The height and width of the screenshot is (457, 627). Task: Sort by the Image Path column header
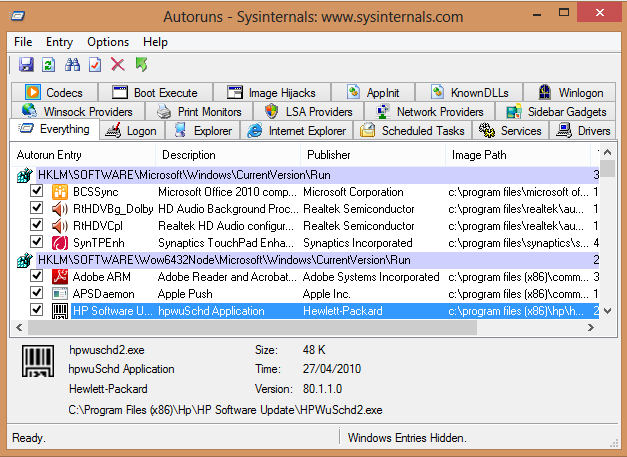(518, 155)
